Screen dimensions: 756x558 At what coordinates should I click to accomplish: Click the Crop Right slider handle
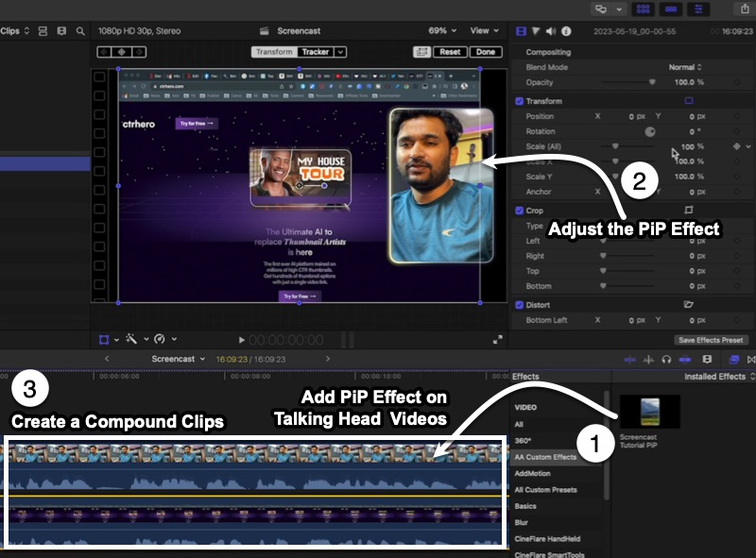click(603, 255)
